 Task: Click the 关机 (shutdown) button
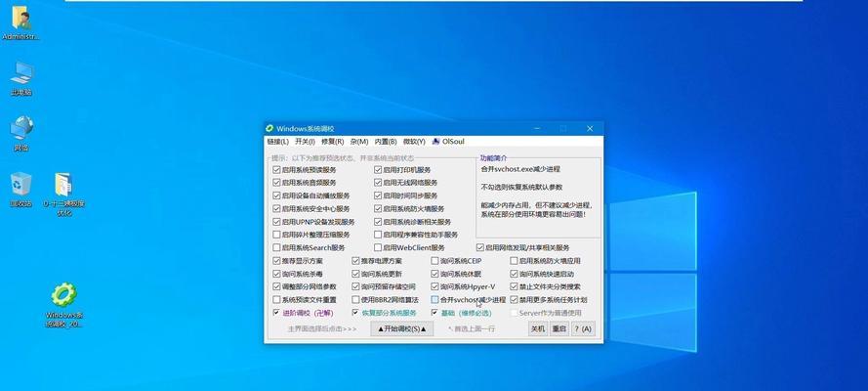coord(538,328)
